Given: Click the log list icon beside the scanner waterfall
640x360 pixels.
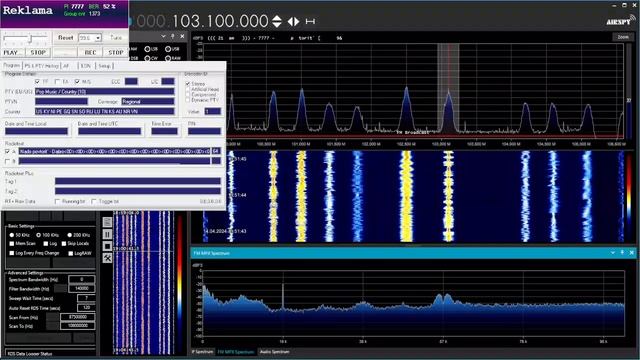Looking at the screenshot, I should tap(107, 222).
